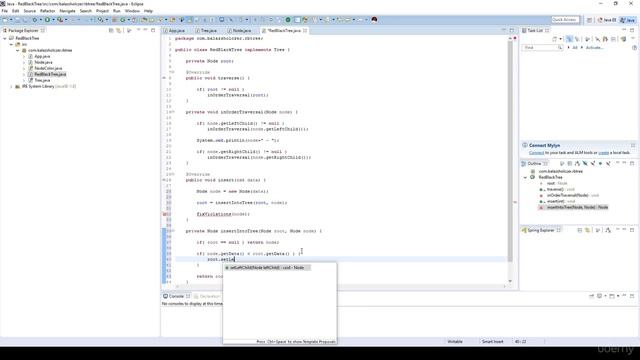Screen dimensions: 640x360
Task: Click the Console tab
Action: point(176,296)
